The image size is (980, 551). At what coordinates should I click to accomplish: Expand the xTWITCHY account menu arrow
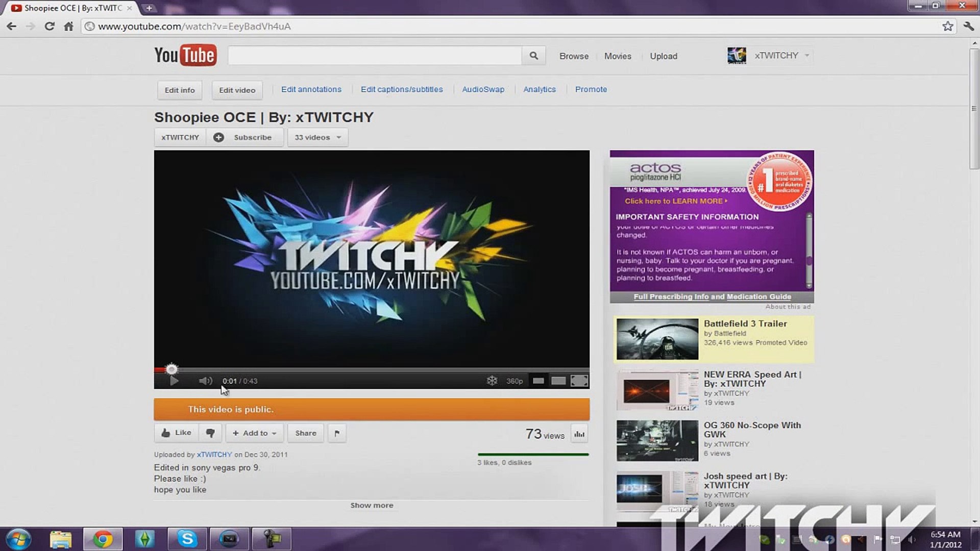tap(807, 56)
